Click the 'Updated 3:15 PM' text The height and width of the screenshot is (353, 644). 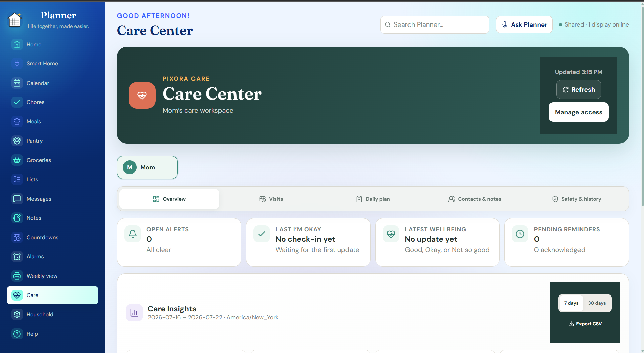click(578, 72)
